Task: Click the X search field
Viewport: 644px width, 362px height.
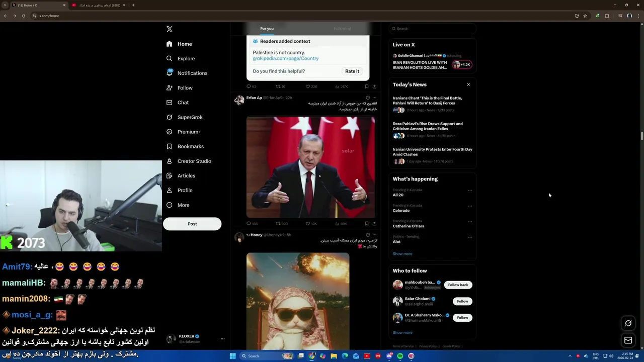Action: [432, 29]
